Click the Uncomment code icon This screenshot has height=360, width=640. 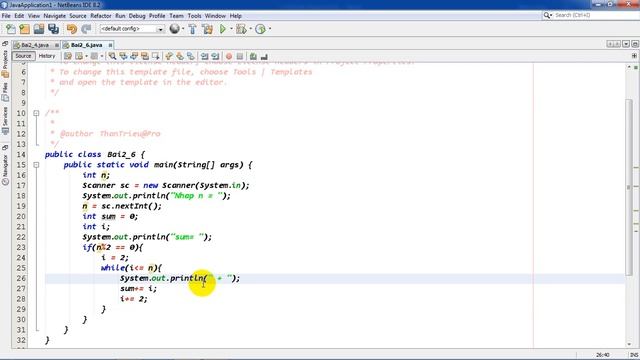point(264,56)
